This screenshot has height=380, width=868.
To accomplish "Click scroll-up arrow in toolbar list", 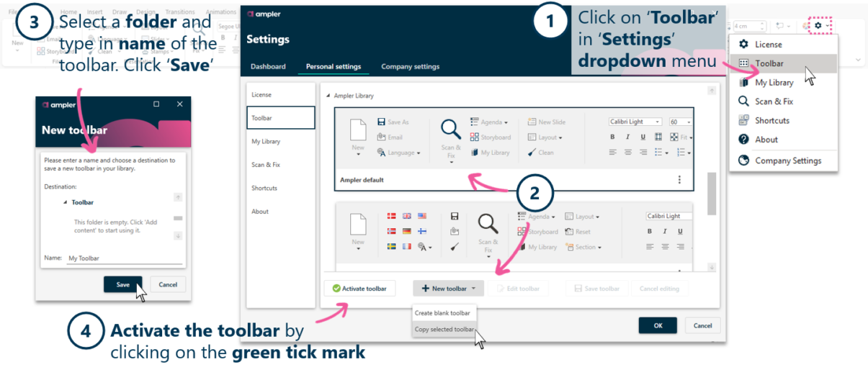I will [712, 91].
